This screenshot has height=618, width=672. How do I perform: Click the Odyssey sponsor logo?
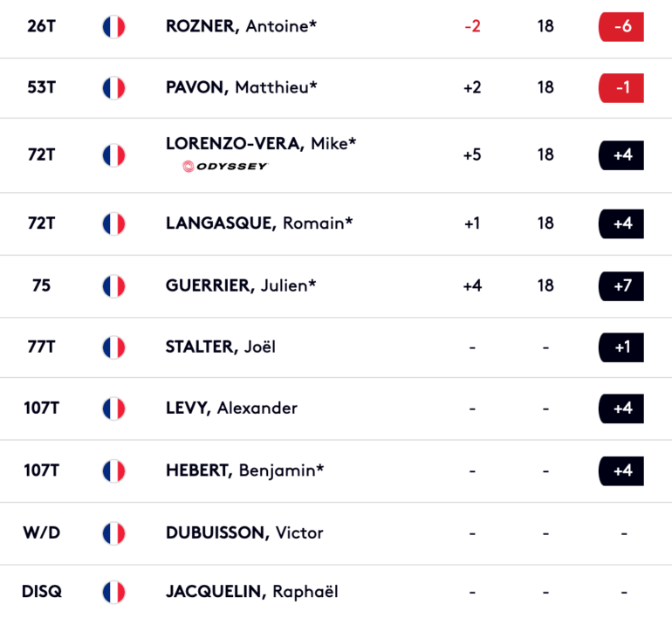(x=225, y=167)
